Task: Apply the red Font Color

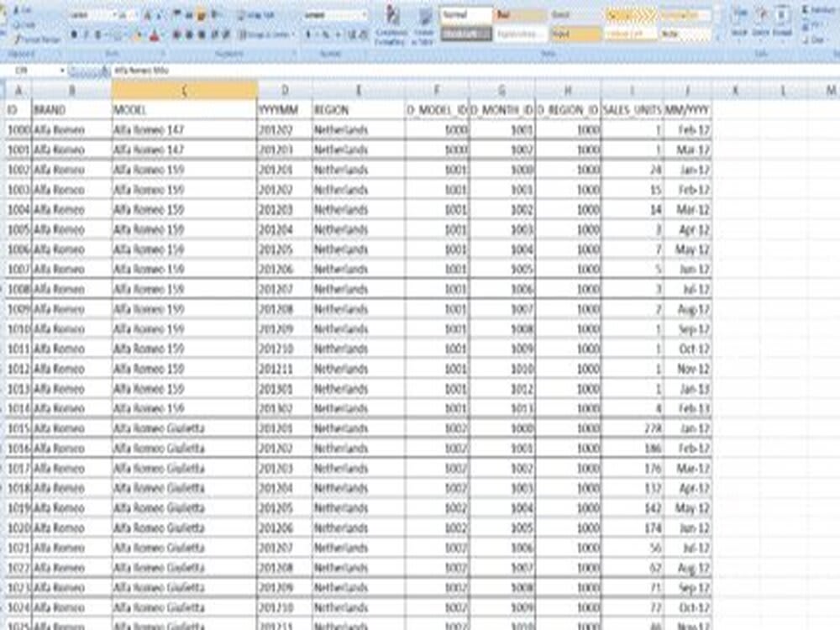Action: [155, 36]
